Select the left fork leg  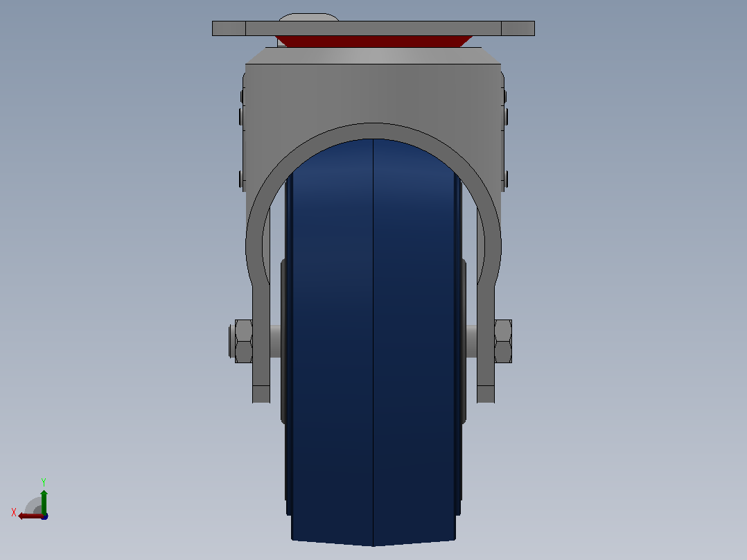click(261, 343)
